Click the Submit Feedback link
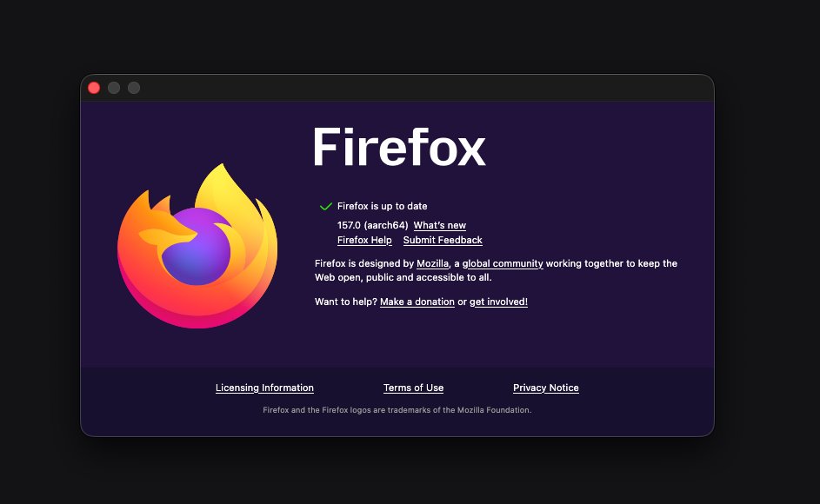820x504 pixels. click(443, 240)
